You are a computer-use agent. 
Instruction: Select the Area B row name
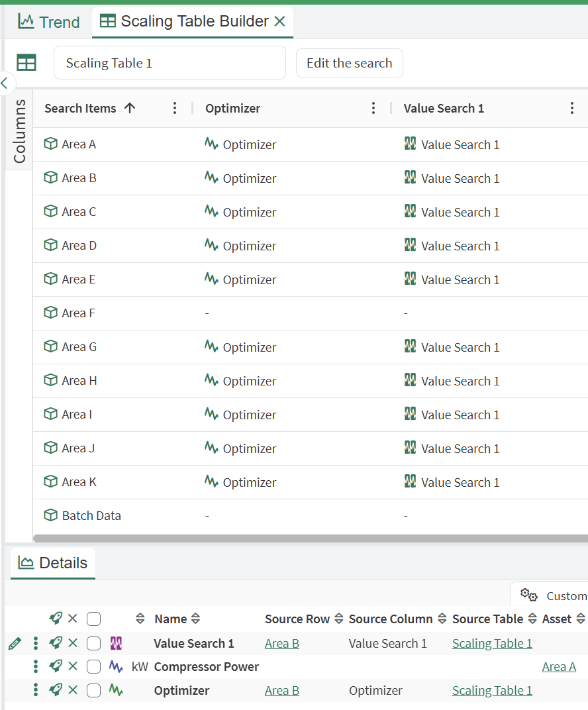point(79,178)
